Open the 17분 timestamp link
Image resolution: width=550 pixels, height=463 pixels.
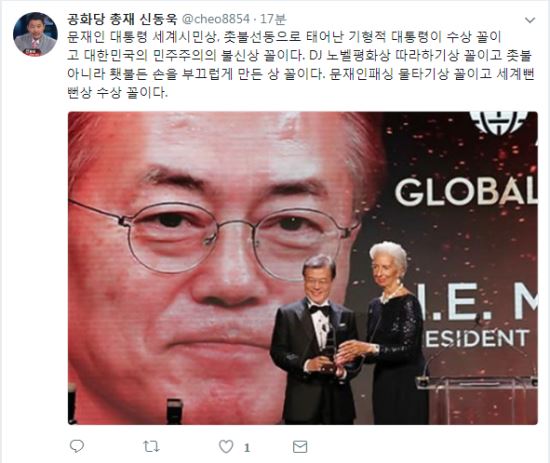(x=273, y=19)
